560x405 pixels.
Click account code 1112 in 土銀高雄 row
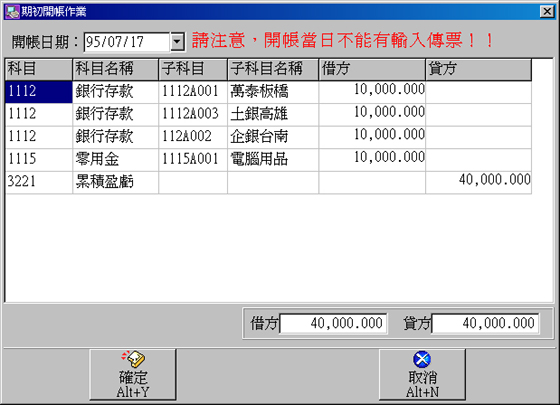(39, 115)
